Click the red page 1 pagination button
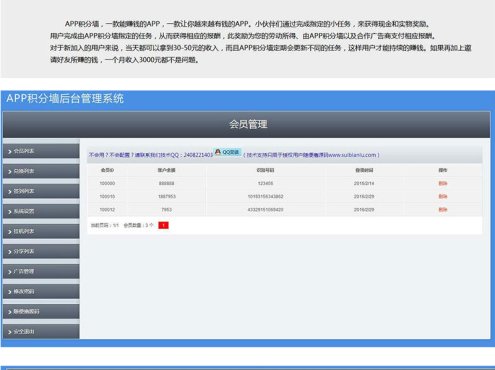The width and height of the screenshot is (495, 370). (x=163, y=225)
